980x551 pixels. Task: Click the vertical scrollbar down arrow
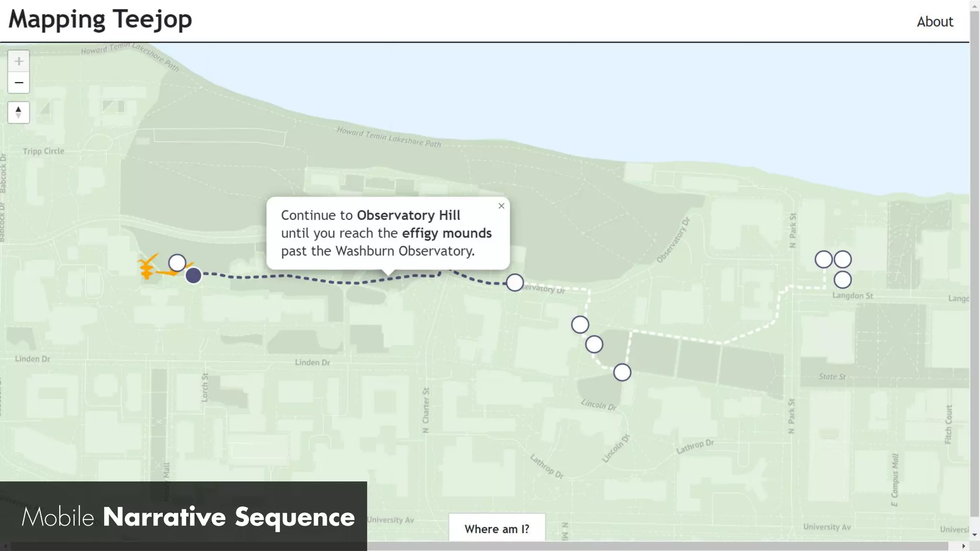[975, 535]
